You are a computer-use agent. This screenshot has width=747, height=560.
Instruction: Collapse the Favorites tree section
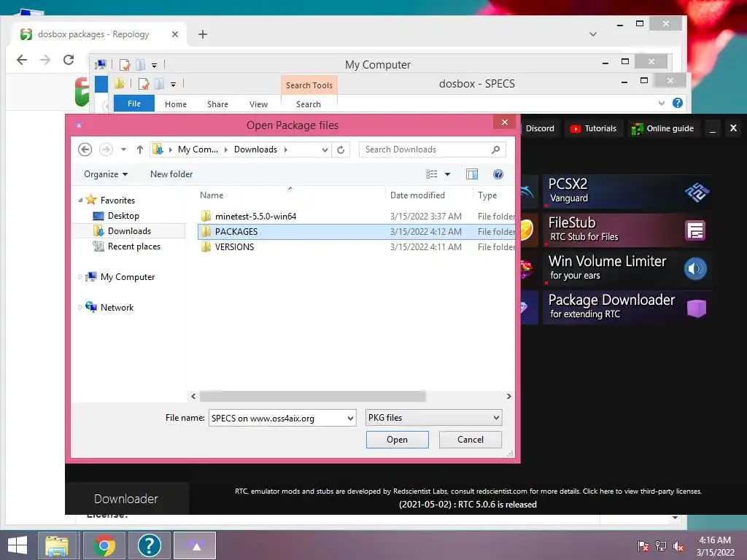tap(80, 201)
